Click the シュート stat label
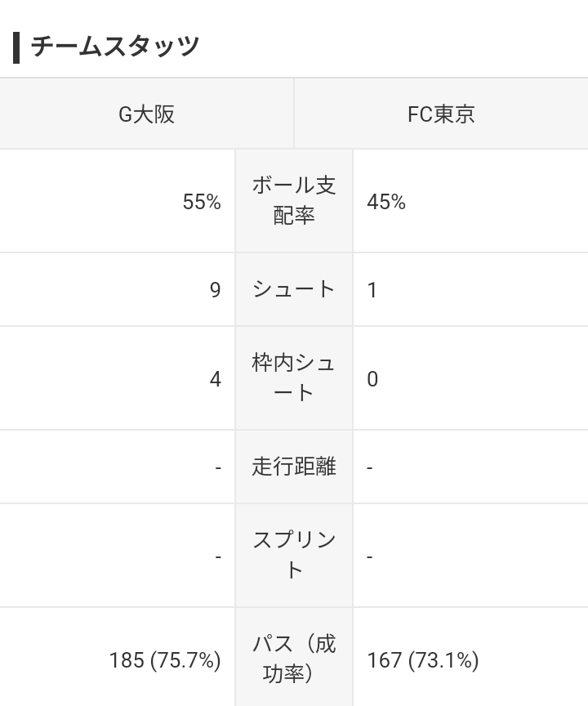588x706 pixels. click(294, 289)
